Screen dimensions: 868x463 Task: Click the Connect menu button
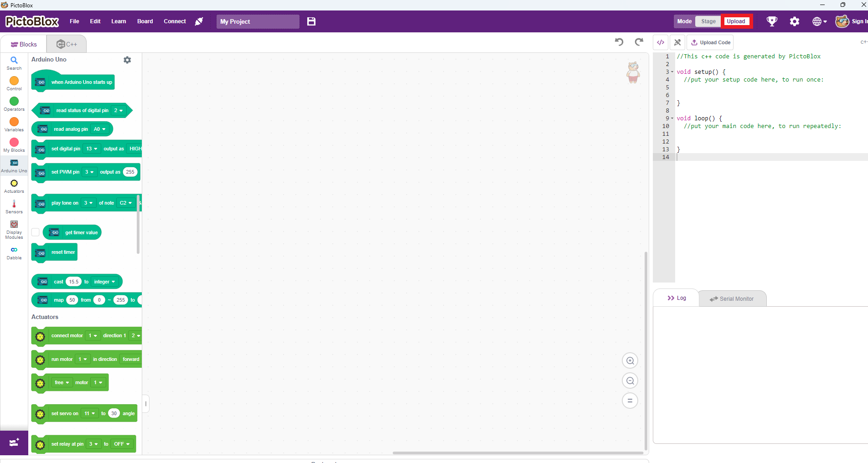[175, 21]
